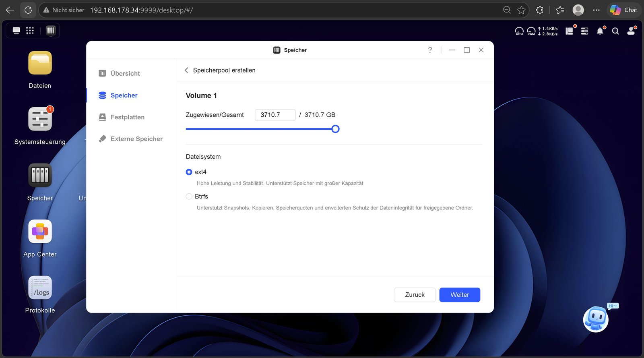Open browser settings and more menu

point(597,10)
